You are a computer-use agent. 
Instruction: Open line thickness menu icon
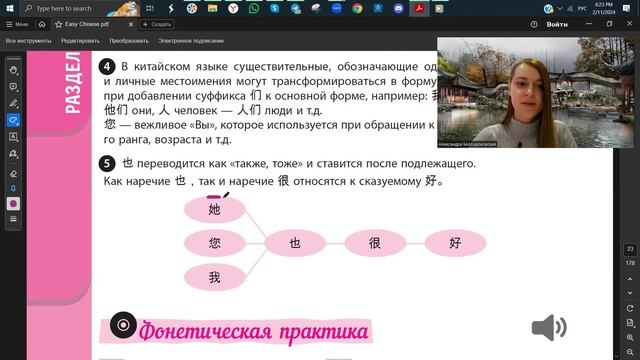point(13,219)
